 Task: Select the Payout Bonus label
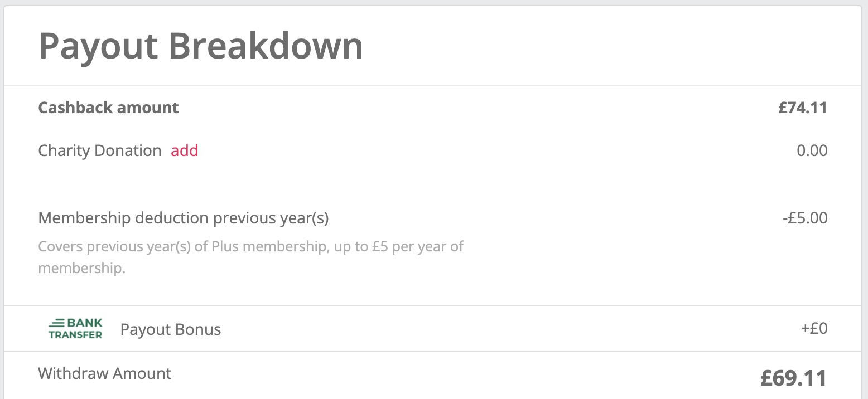[170, 329]
